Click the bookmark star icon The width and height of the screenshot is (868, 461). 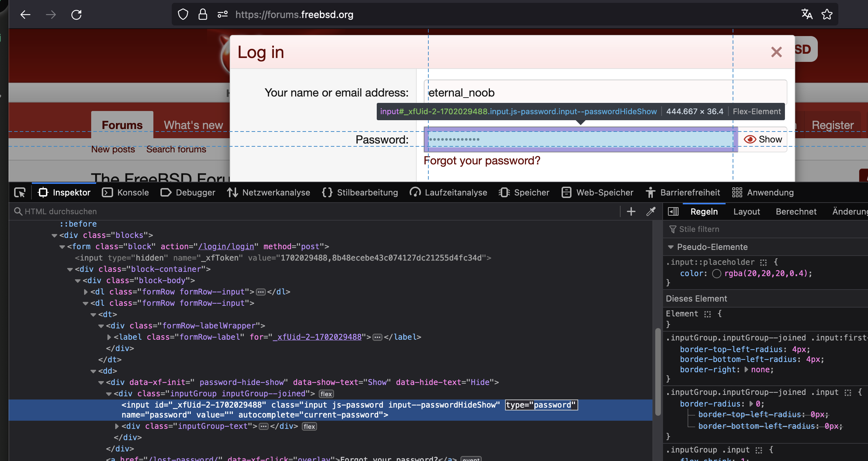click(827, 14)
